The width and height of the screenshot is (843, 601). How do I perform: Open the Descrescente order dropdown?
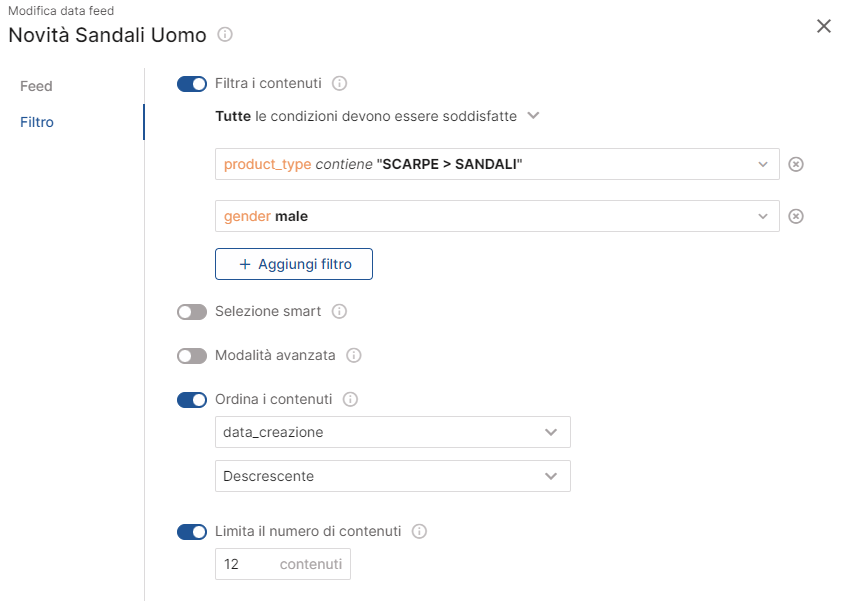point(392,476)
